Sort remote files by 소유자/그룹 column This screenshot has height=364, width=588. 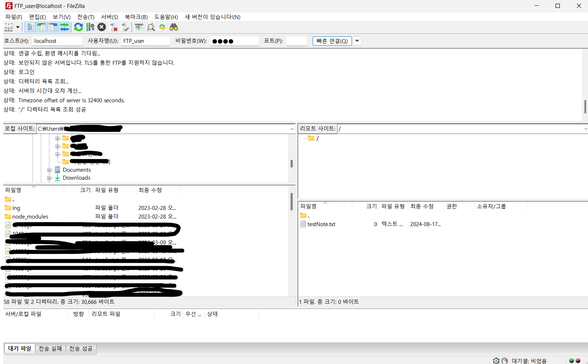[x=501, y=206]
